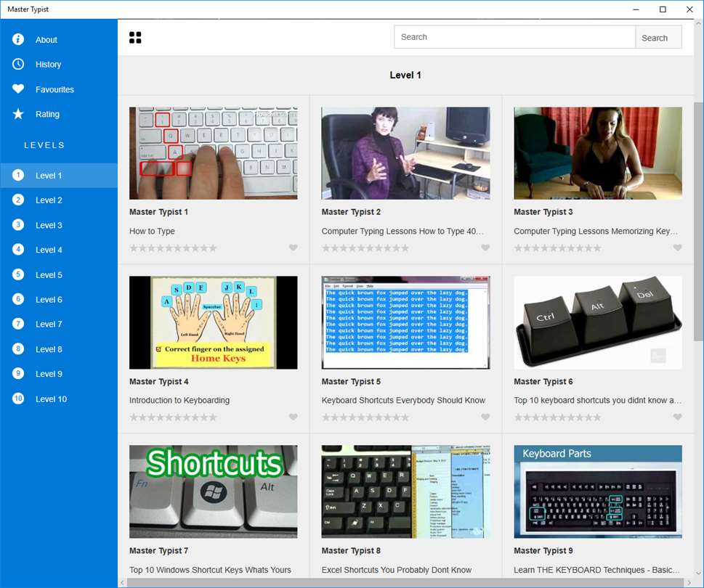The width and height of the screenshot is (704, 588).
Task: Click the Level 5 number badge icon
Action: pyautogui.click(x=18, y=274)
